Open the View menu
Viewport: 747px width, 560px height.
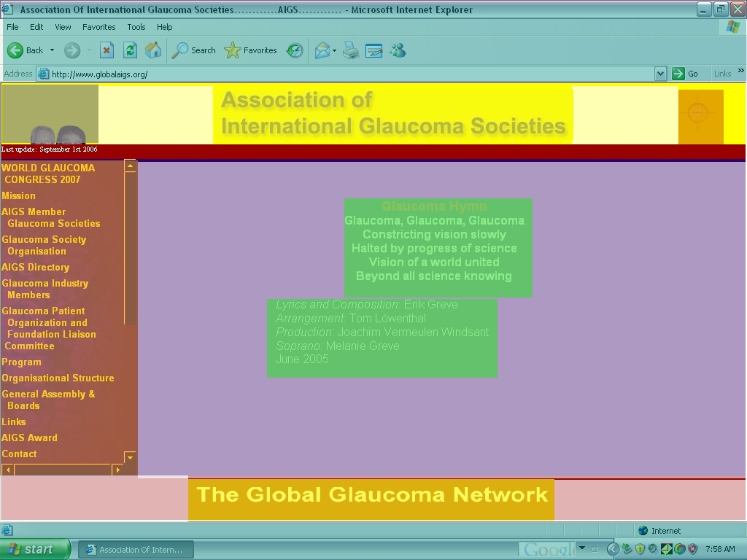63,27
